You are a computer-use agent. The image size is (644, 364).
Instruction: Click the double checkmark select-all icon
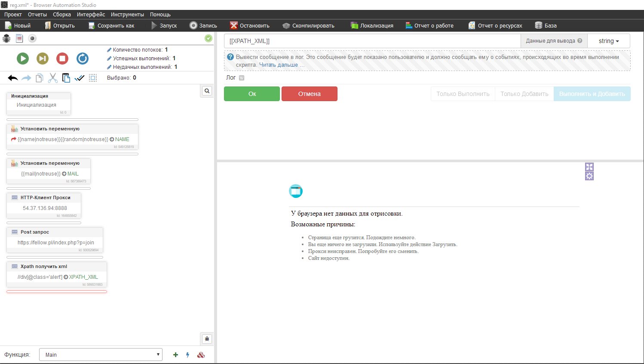tap(80, 78)
